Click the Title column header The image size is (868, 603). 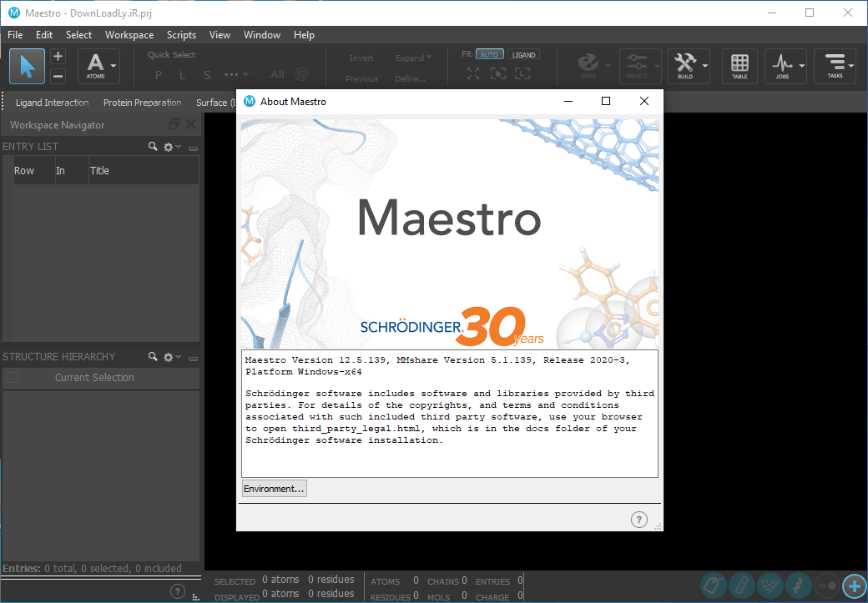point(99,171)
